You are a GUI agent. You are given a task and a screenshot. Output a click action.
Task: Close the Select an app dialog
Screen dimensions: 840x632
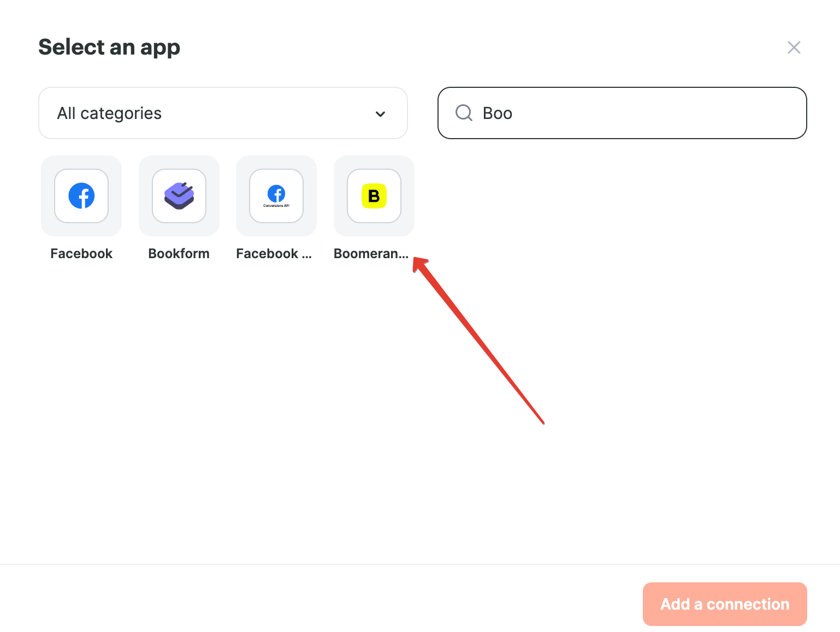click(x=794, y=47)
